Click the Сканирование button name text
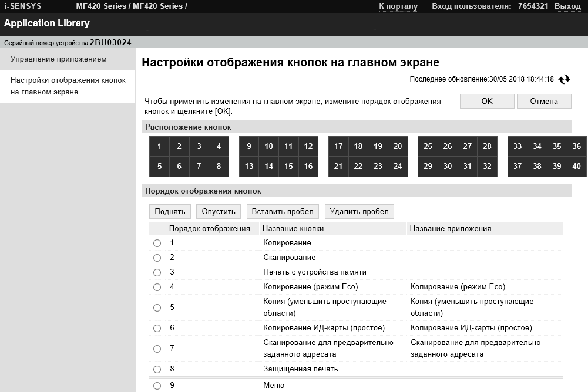This screenshot has width=588, height=392. pyautogui.click(x=289, y=258)
